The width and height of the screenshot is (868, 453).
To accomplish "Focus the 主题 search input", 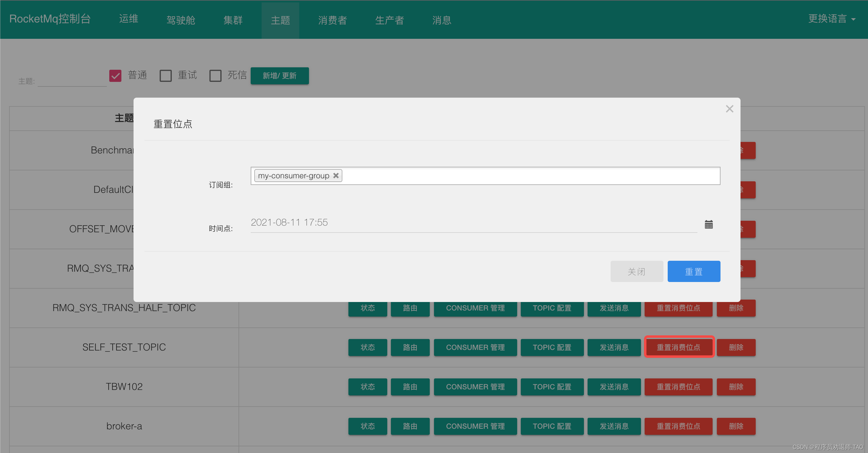I will 72,80.
